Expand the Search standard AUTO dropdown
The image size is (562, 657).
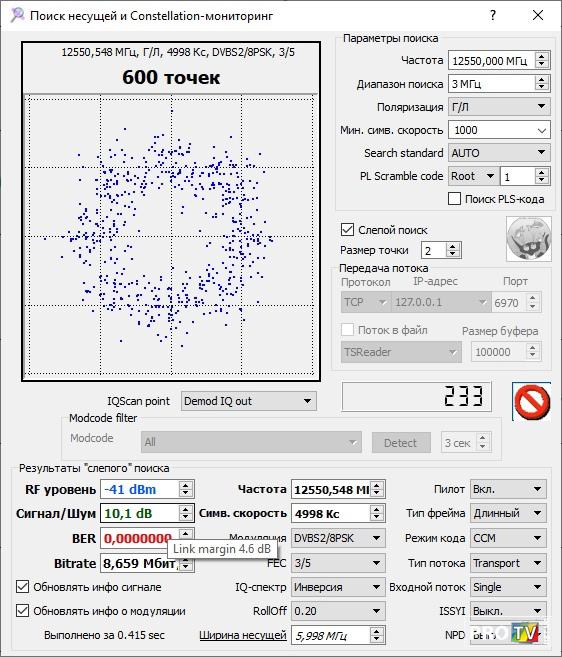[499, 153]
